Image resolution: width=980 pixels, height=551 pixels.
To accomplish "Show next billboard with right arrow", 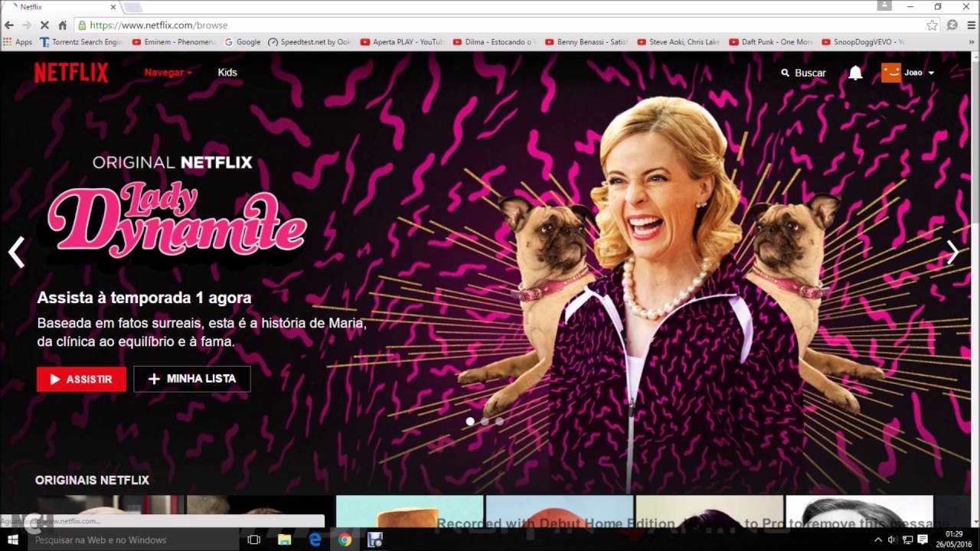I will pyautogui.click(x=952, y=252).
